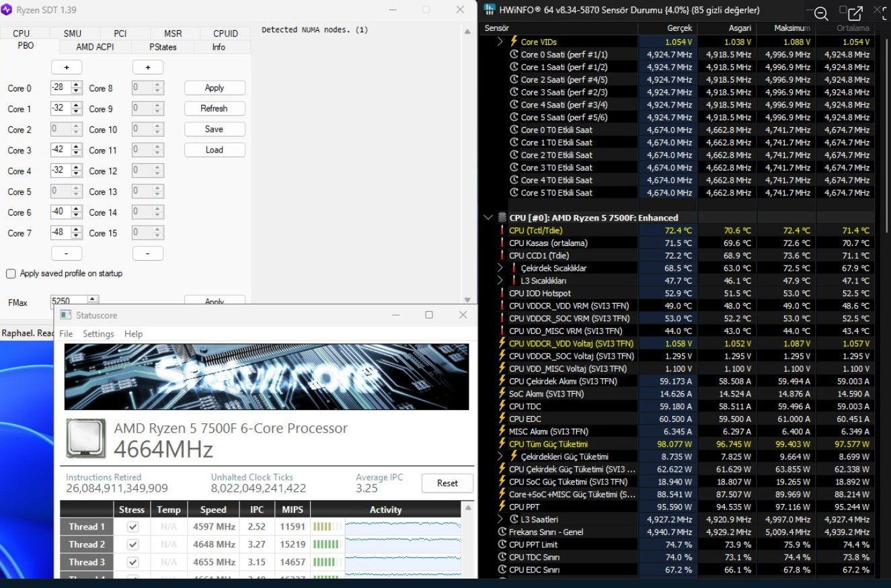891x588 pixels.
Task: Click the clock icon beside CPU PPT Limit
Action: point(502,544)
